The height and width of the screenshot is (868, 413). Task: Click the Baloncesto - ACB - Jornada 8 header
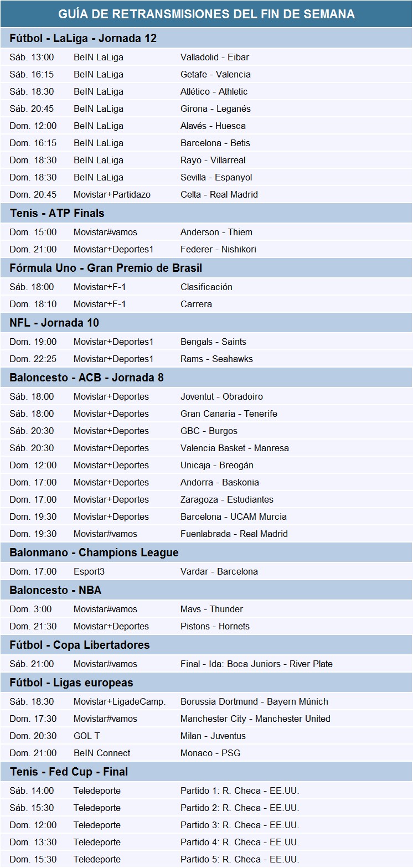pos(86,378)
